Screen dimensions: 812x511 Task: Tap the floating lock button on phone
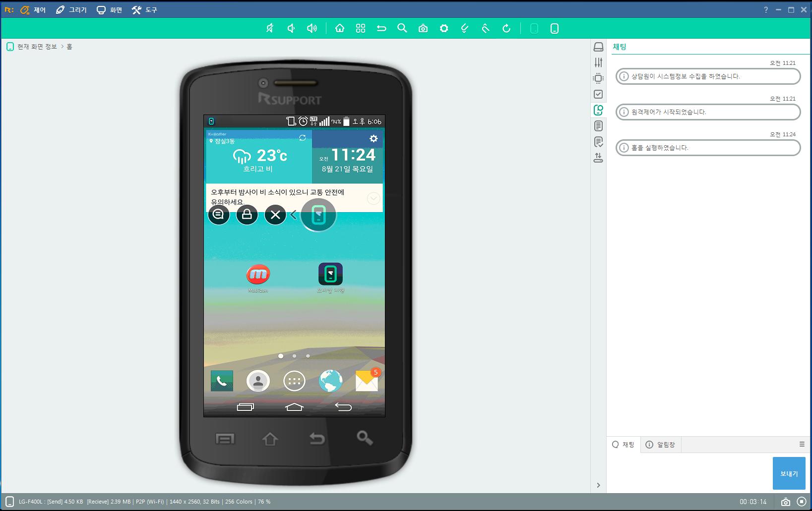coord(247,215)
